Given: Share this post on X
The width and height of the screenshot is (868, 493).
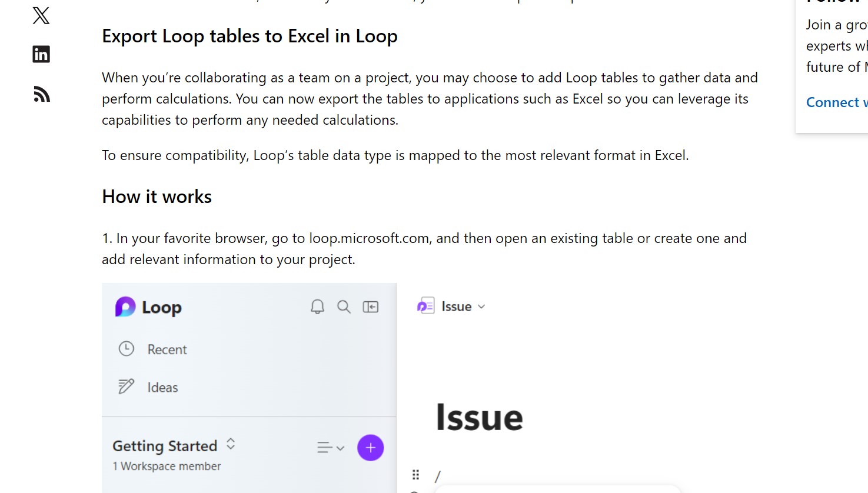Looking at the screenshot, I should (x=41, y=16).
